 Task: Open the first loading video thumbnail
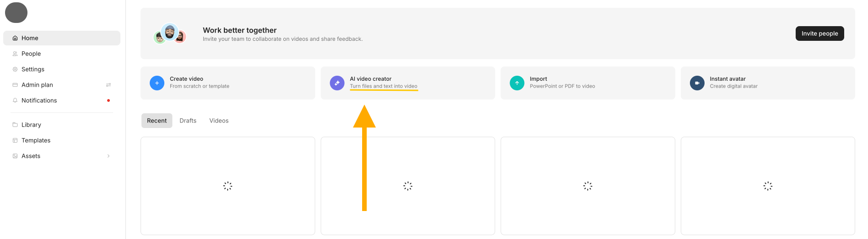tap(228, 186)
